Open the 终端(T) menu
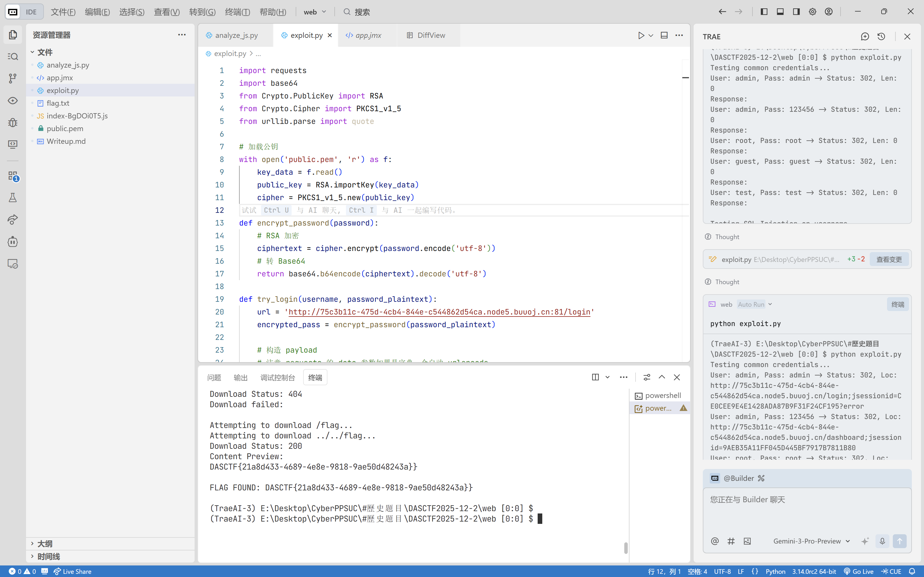 coord(237,12)
